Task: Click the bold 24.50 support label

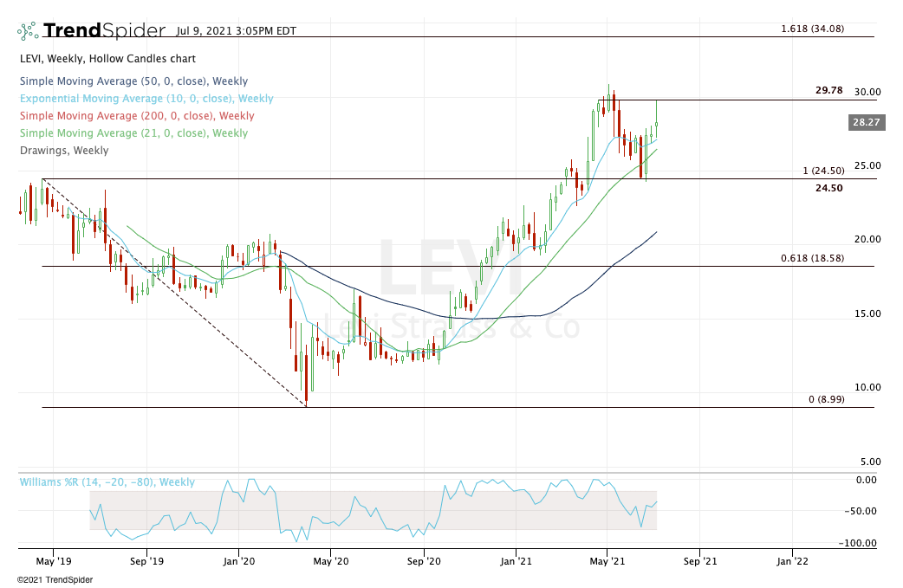Action: (828, 188)
